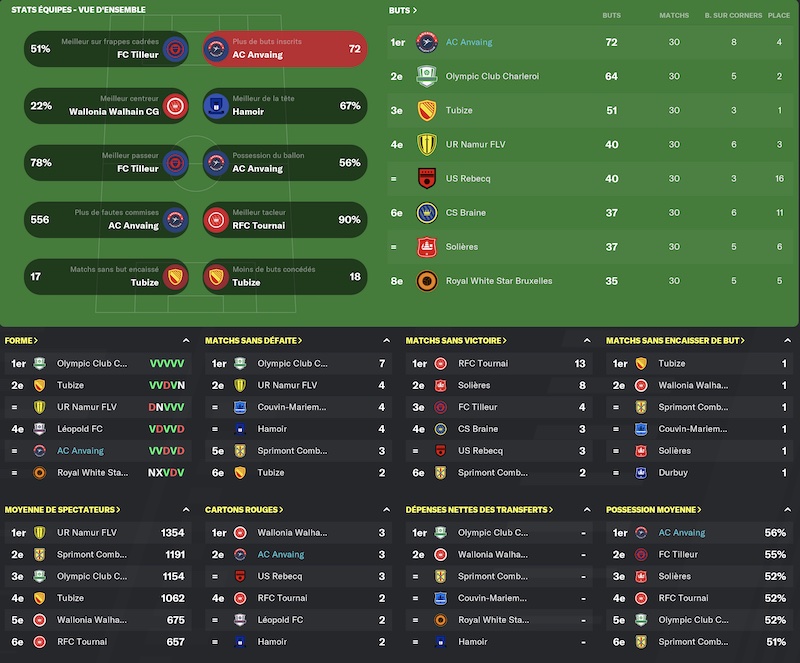The width and height of the screenshot is (800, 663).
Task: Sort the table by B. sur corners column
Action: (x=733, y=15)
